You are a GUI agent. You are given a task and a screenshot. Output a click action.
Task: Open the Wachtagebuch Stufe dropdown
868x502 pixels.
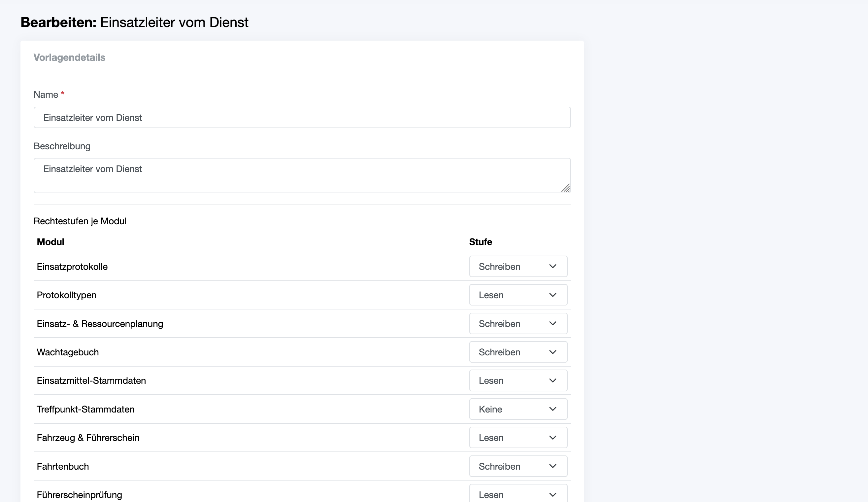[x=518, y=352]
